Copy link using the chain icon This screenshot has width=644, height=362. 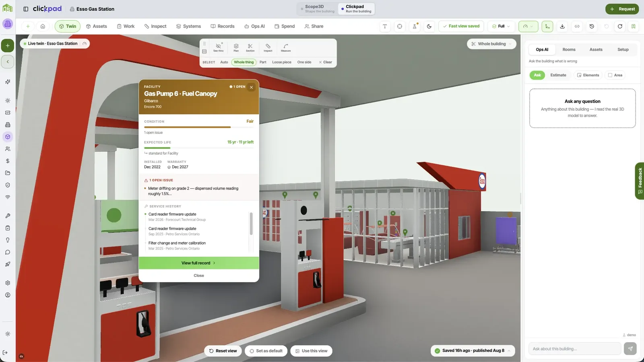click(x=577, y=26)
